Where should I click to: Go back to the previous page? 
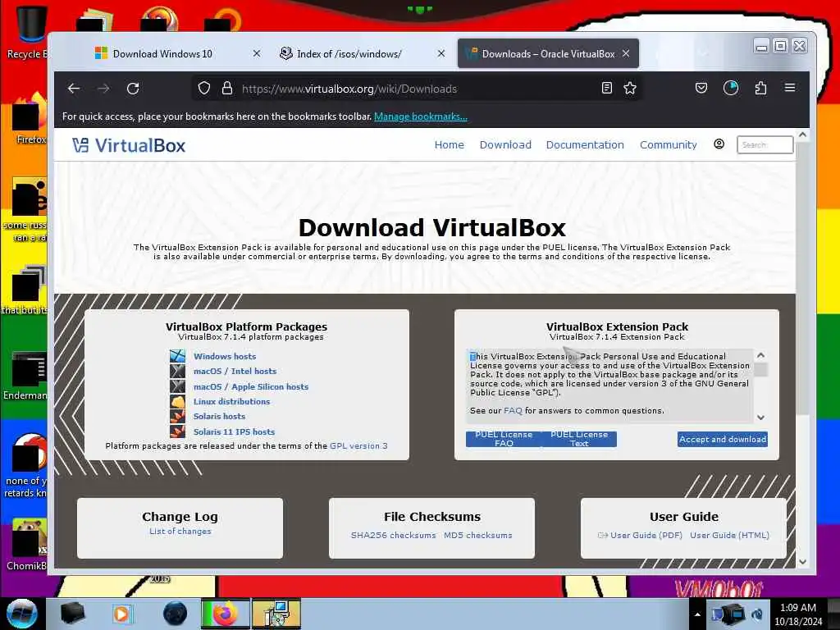click(x=74, y=89)
